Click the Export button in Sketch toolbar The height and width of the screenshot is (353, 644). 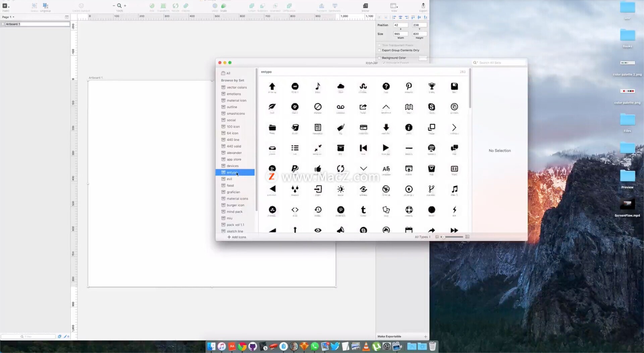coord(423,7)
